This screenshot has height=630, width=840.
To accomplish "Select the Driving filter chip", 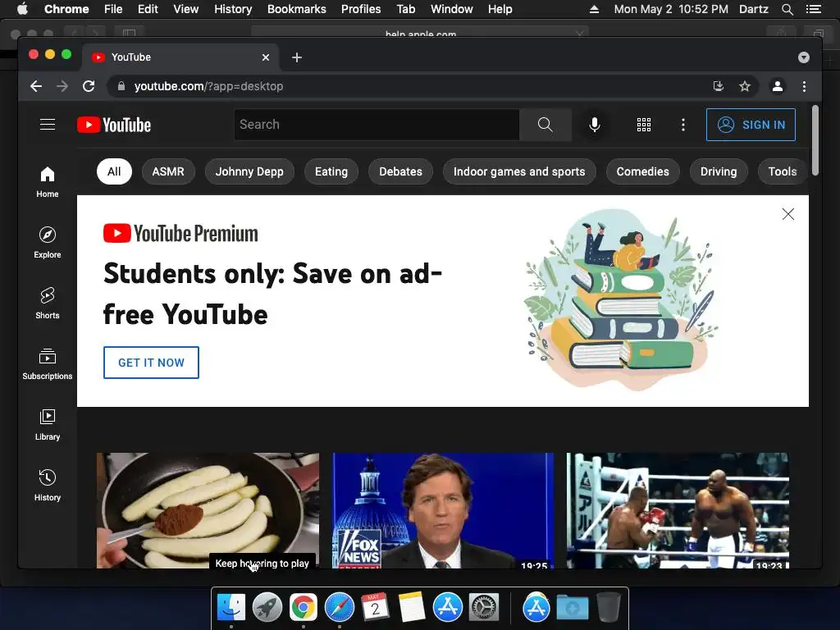I will pyautogui.click(x=719, y=171).
